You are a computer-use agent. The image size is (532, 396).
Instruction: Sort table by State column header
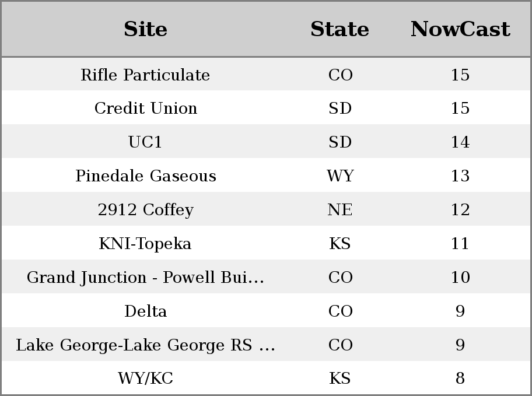339,29
